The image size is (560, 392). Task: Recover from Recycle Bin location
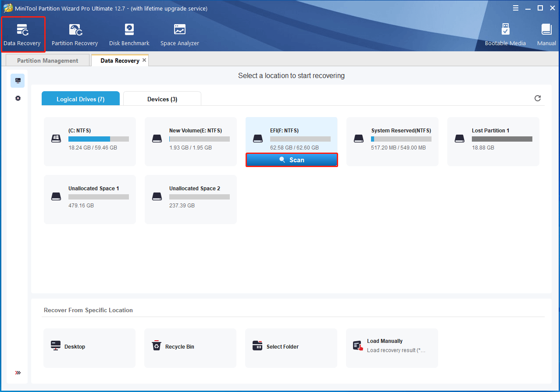190,348
